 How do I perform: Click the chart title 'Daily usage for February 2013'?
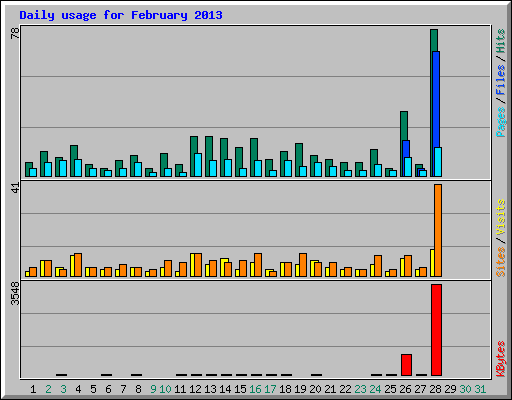(121, 15)
